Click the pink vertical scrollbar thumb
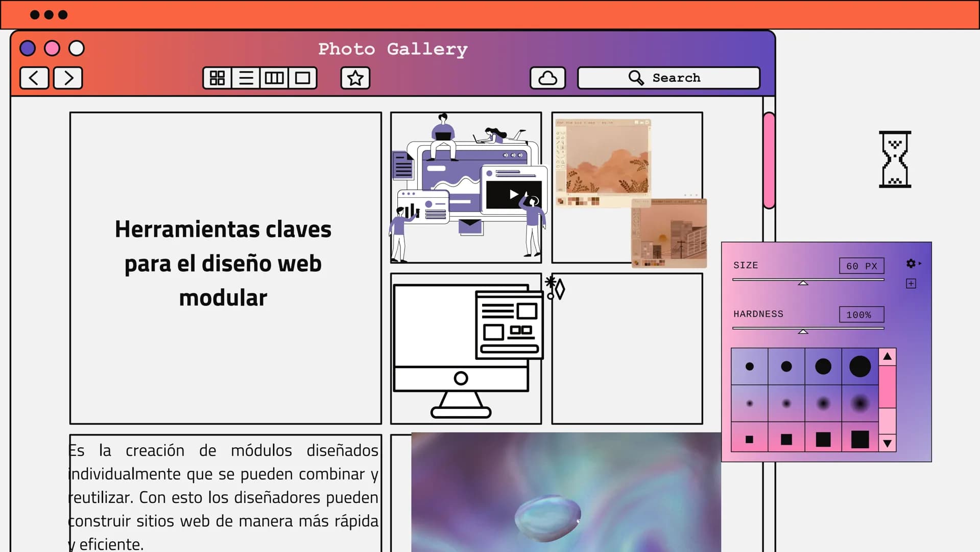 click(769, 160)
